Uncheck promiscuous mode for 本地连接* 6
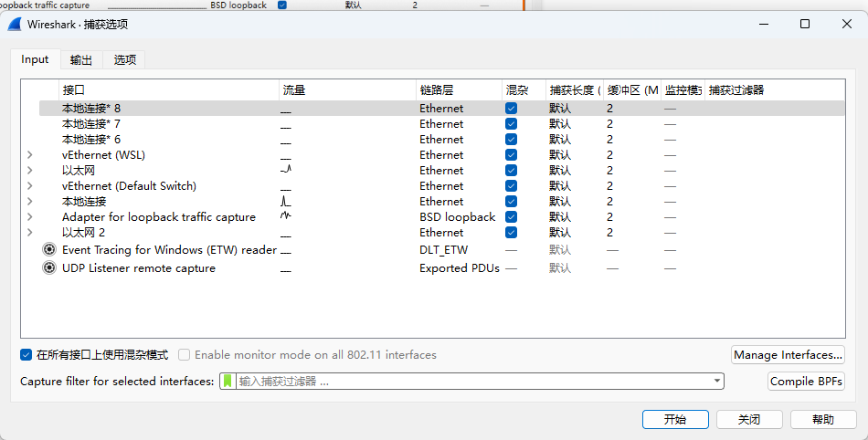 (x=511, y=140)
